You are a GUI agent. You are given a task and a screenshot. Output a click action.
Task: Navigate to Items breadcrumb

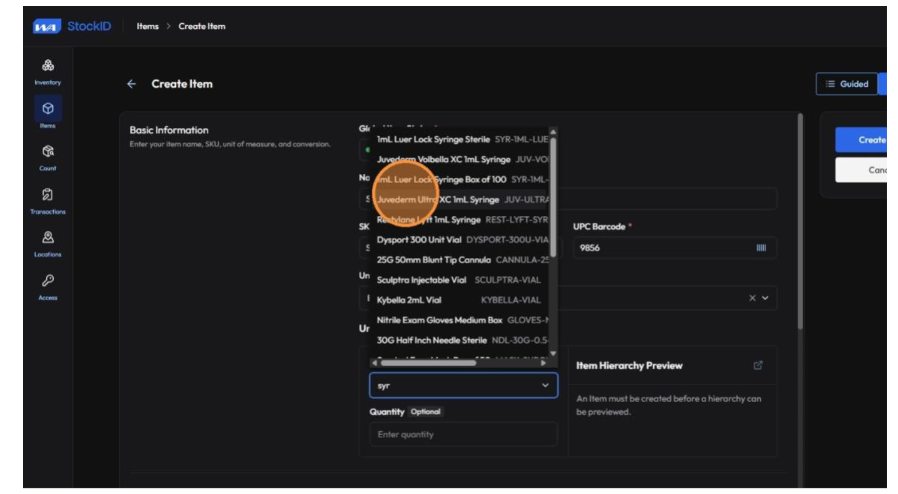(147, 26)
